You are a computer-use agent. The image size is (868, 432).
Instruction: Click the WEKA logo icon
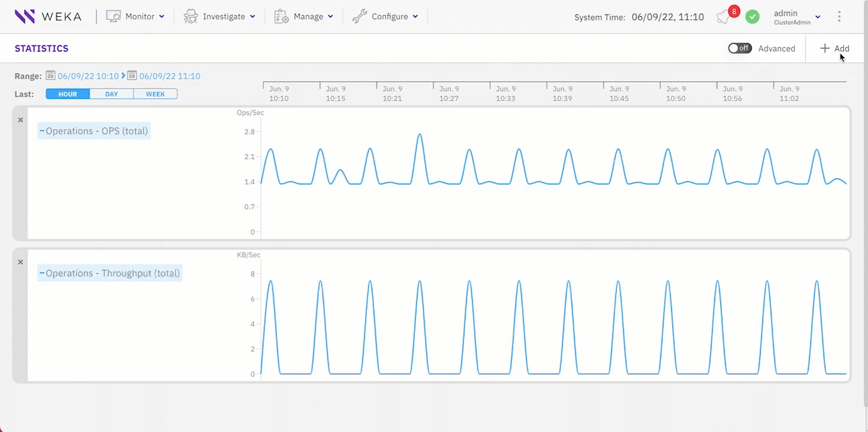[25, 16]
